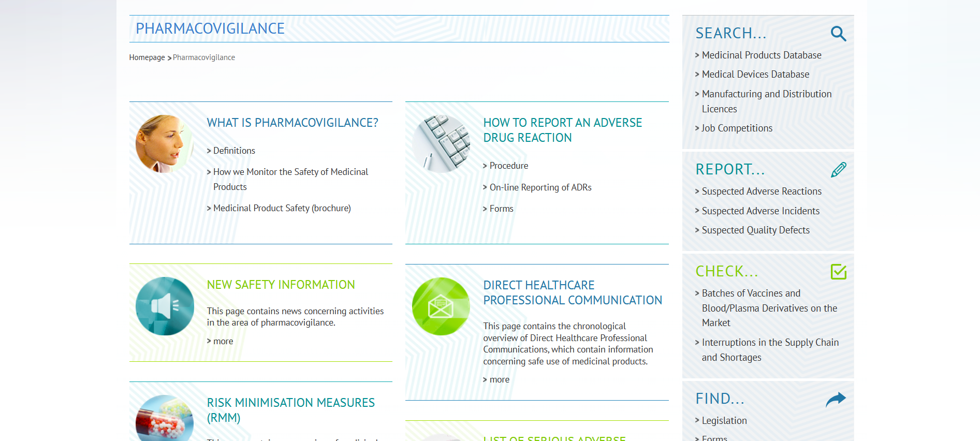Viewport: 980px width, 441px height.
Task: Click 'more' under New Safety Information
Action: 223,341
